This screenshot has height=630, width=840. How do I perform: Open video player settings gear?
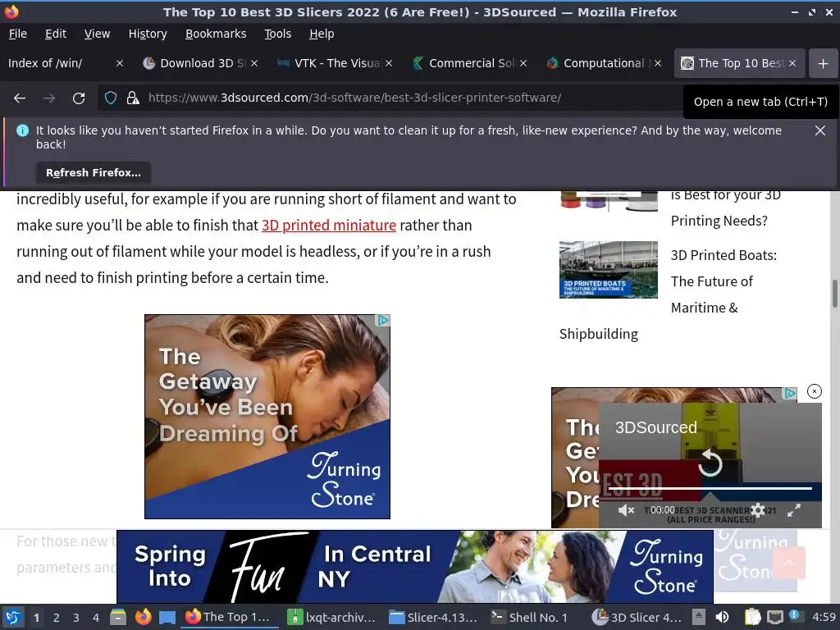pyautogui.click(x=758, y=510)
